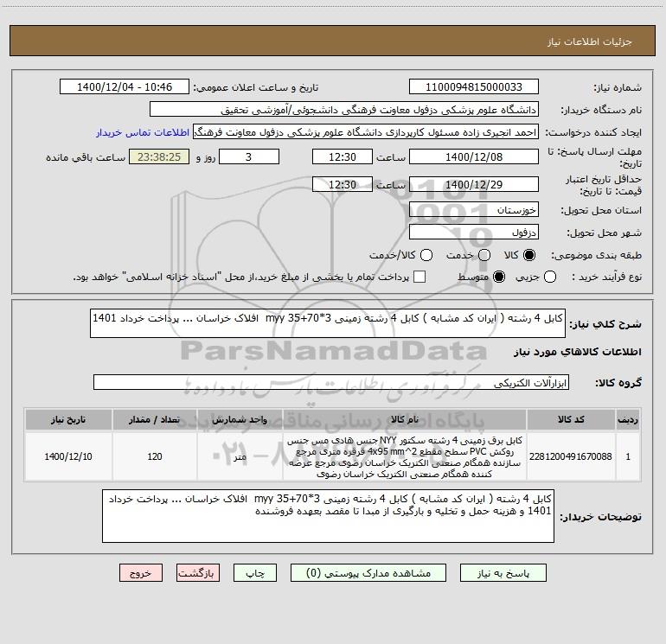Click the remaining days field showing 3
Screen dimensions: 666x644
click(x=249, y=156)
